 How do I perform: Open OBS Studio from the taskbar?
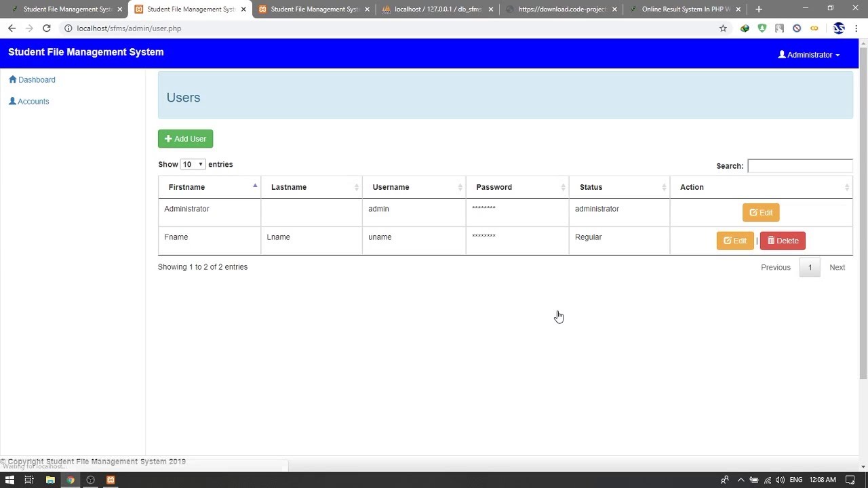(x=90, y=480)
